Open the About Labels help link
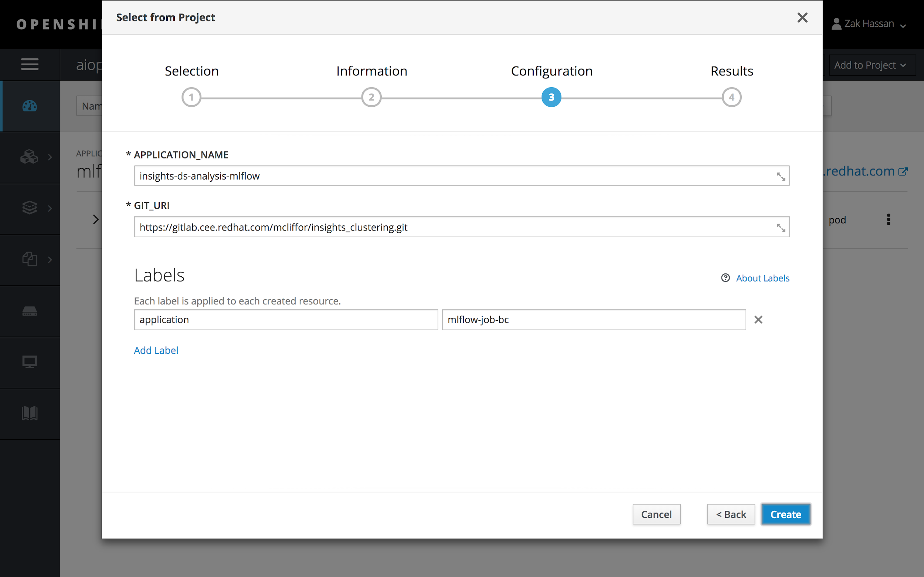Viewport: 924px width, 577px height. point(762,278)
